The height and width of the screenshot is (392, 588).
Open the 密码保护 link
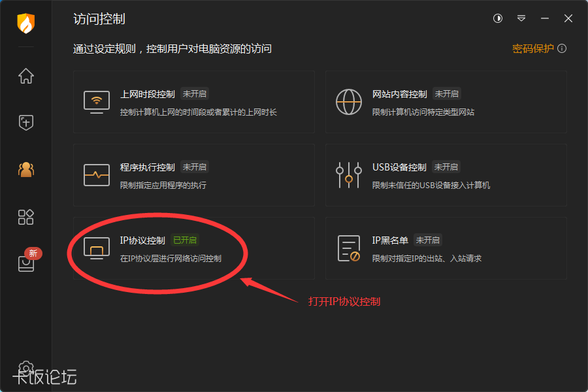pos(534,48)
